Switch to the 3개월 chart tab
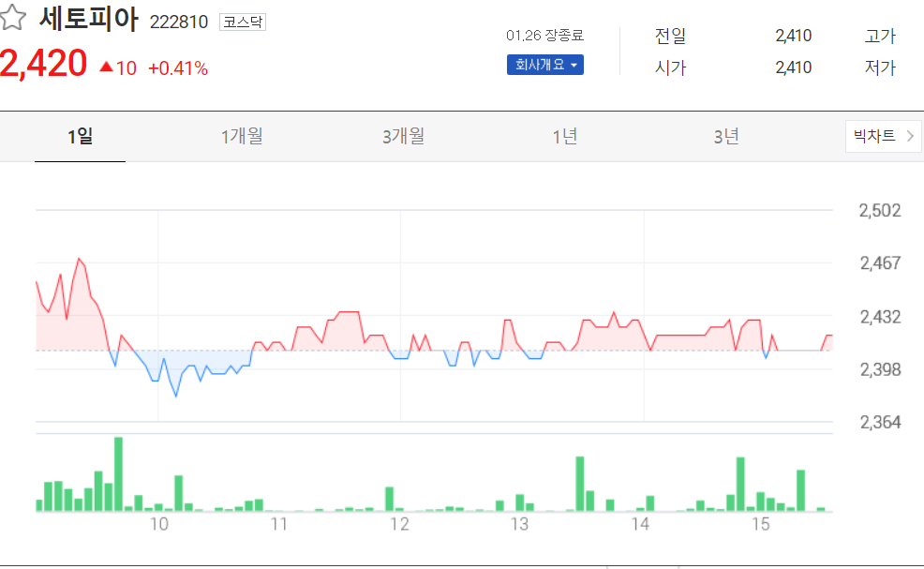 [x=403, y=137]
